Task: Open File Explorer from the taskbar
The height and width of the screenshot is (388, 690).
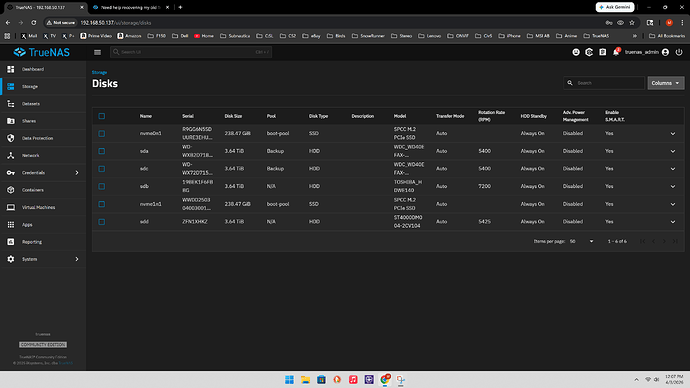Action: click(x=305, y=380)
